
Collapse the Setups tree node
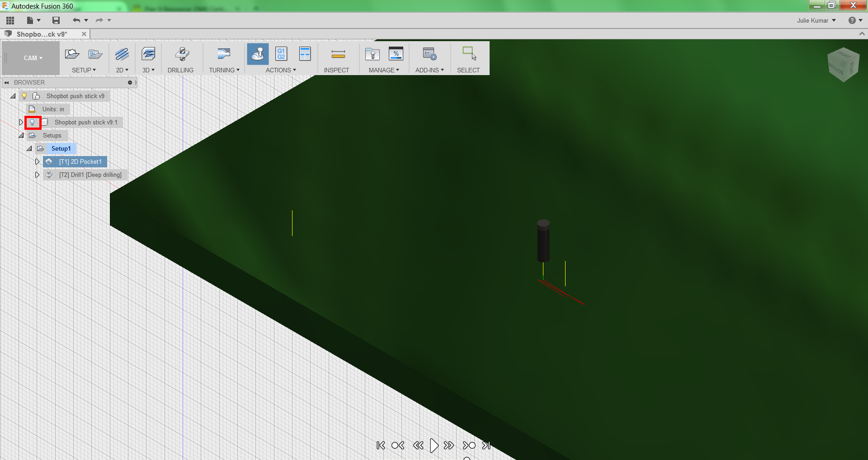[x=21, y=136]
